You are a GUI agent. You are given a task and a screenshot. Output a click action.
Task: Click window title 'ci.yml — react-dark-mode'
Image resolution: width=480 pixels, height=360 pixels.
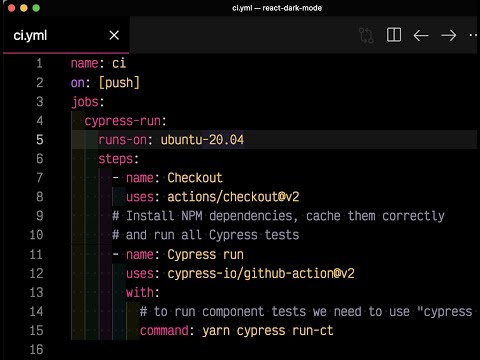(x=277, y=8)
